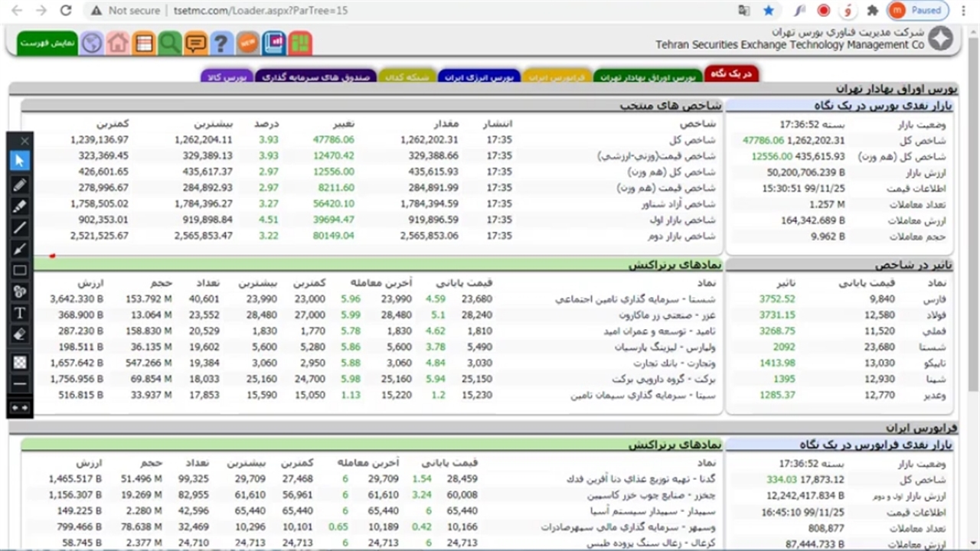Pick the arrow drawing tool

click(x=20, y=249)
